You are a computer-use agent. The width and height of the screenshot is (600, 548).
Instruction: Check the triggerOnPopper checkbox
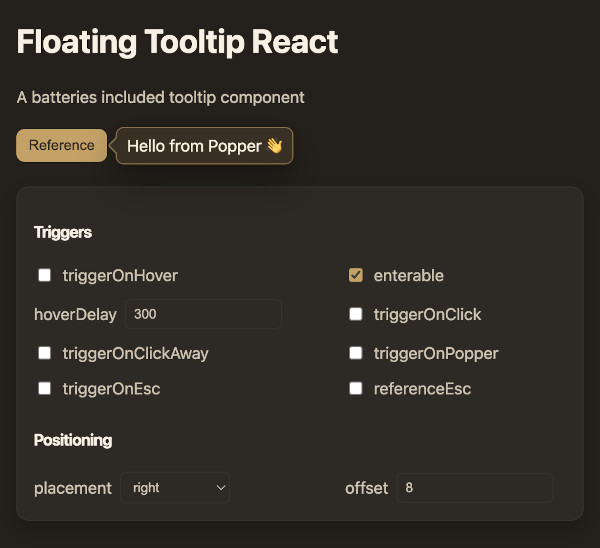(355, 353)
